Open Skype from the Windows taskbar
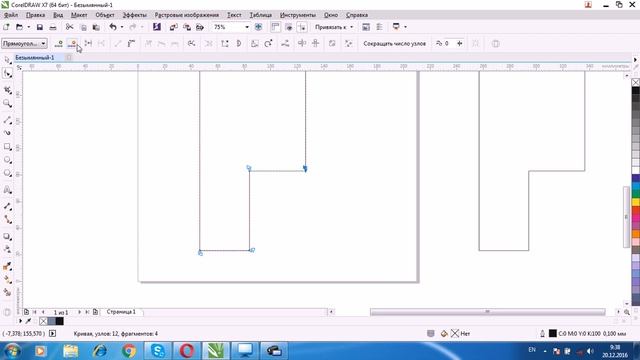640x360 pixels. coord(158,351)
